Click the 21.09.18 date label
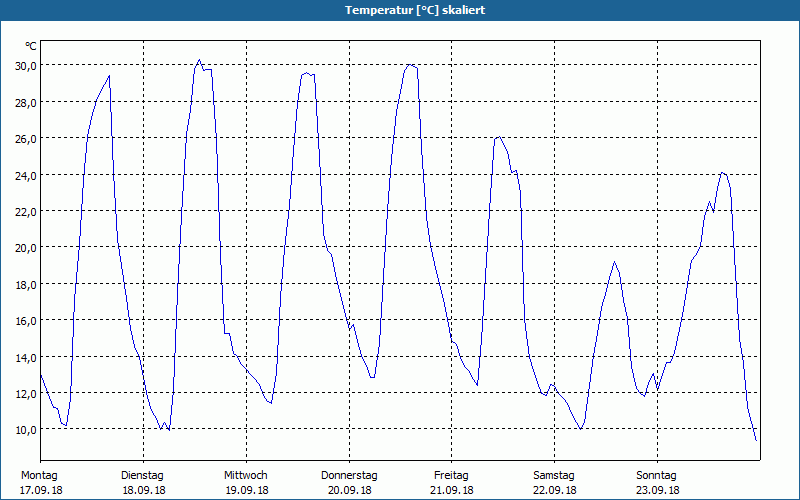 [x=452, y=490]
